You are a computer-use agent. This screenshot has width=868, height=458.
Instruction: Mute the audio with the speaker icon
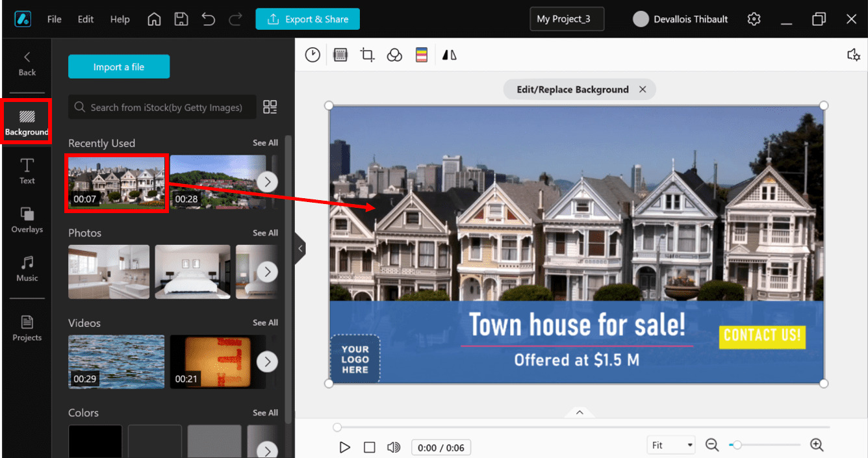pyautogui.click(x=394, y=447)
